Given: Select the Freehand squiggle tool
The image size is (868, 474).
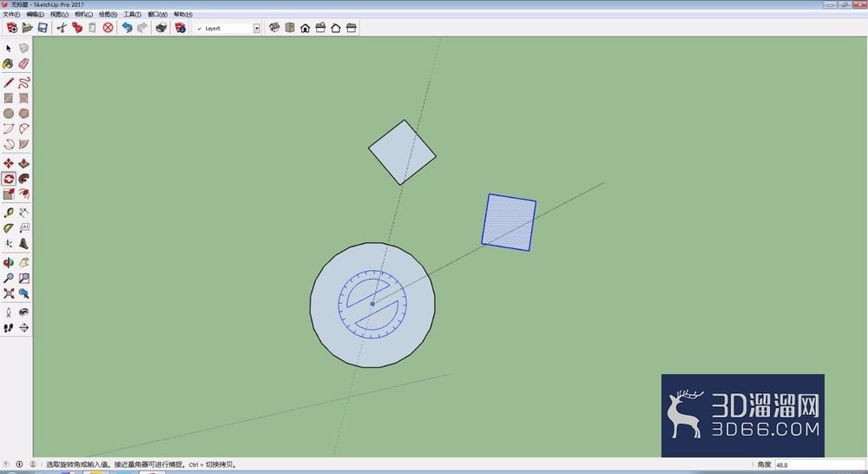Looking at the screenshot, I should click(23, 83).
